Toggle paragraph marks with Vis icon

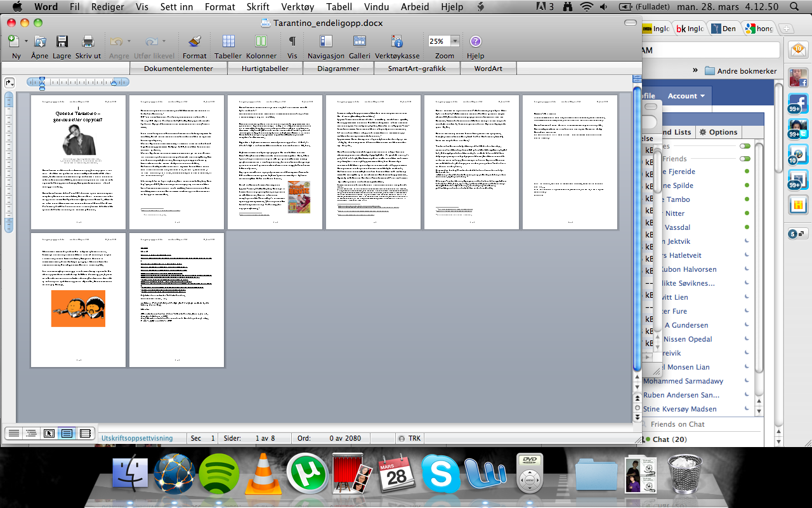pos(292,41)
